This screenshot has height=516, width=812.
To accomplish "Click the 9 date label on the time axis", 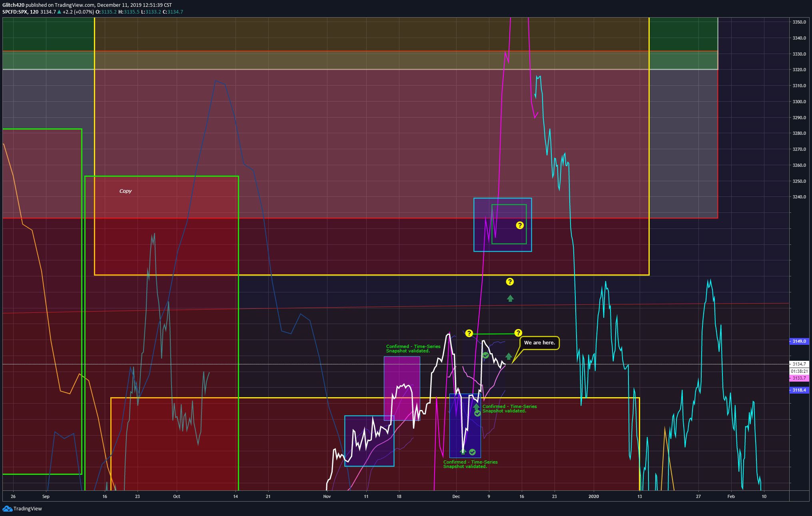I will pyautogui.click(x=489, y=496).
